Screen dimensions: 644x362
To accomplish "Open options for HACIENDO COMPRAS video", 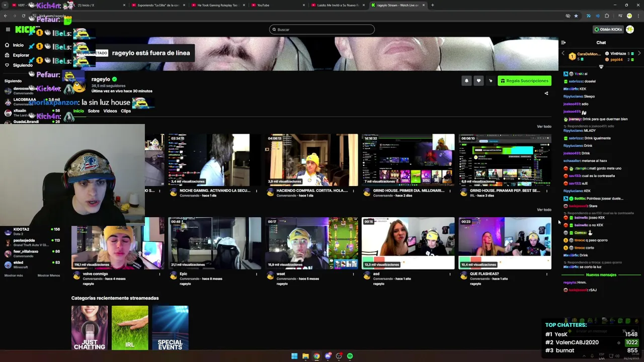I will tap(353, 191).
